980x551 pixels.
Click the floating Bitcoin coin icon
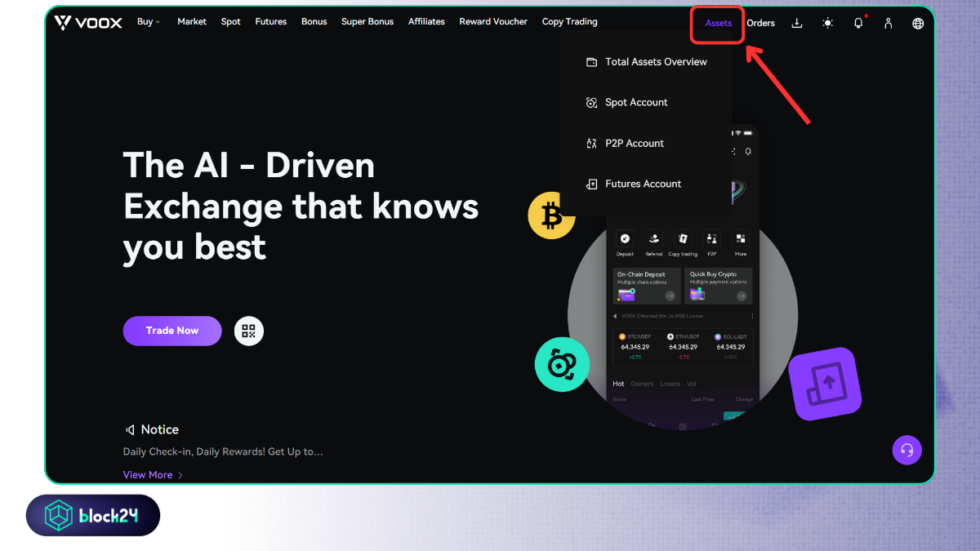point(552,216)
